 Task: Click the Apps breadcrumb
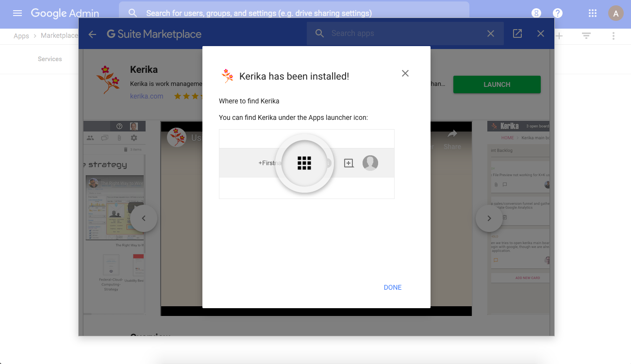click(x=21, y=36)
